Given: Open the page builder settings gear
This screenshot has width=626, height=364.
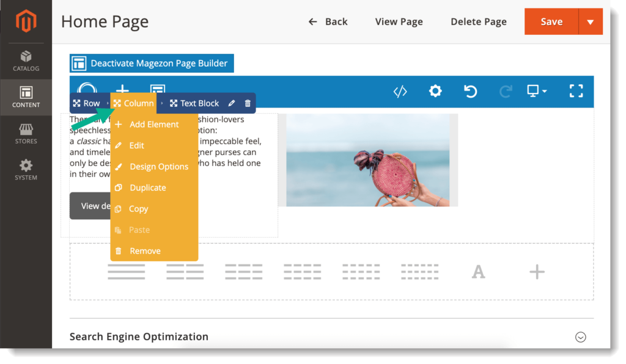Looking at the screenshot, I should pos(435,91).
